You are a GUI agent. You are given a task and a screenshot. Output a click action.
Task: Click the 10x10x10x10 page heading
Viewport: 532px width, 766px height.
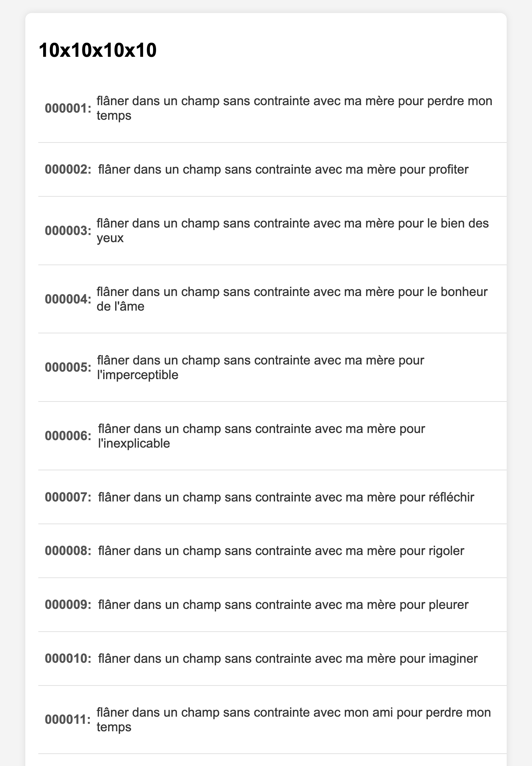click(98, 50)
